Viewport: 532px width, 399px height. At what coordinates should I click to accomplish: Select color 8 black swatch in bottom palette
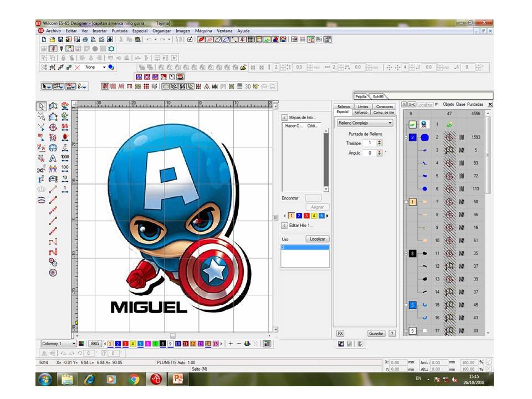pos(163,344)
